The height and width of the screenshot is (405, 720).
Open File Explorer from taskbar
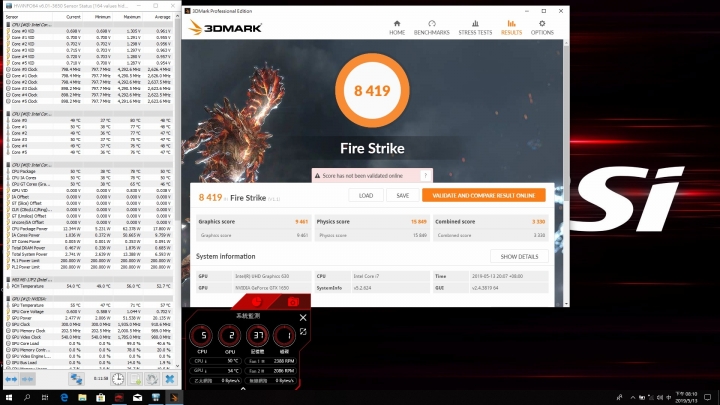click(x=82, y=398)
